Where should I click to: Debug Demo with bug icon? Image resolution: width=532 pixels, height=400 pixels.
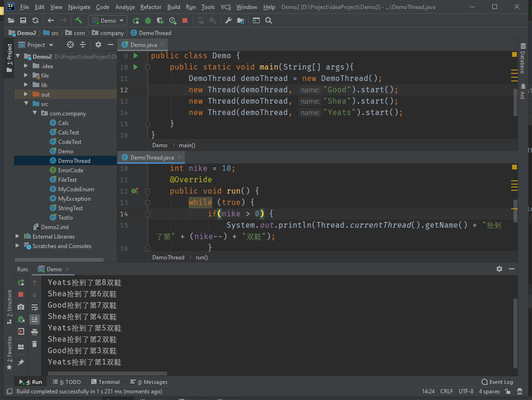click(x=148, y=21)
